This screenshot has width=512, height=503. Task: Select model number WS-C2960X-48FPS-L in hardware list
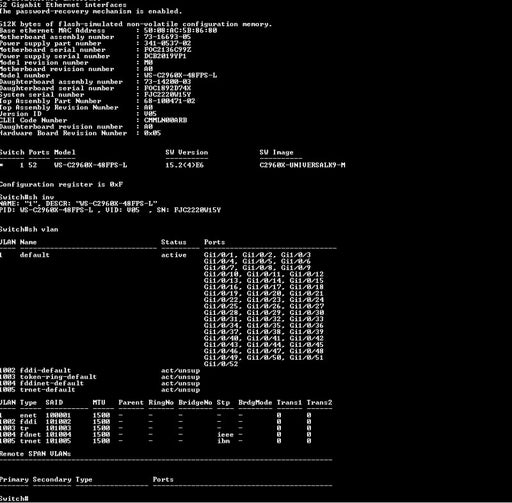click(180, 75)
